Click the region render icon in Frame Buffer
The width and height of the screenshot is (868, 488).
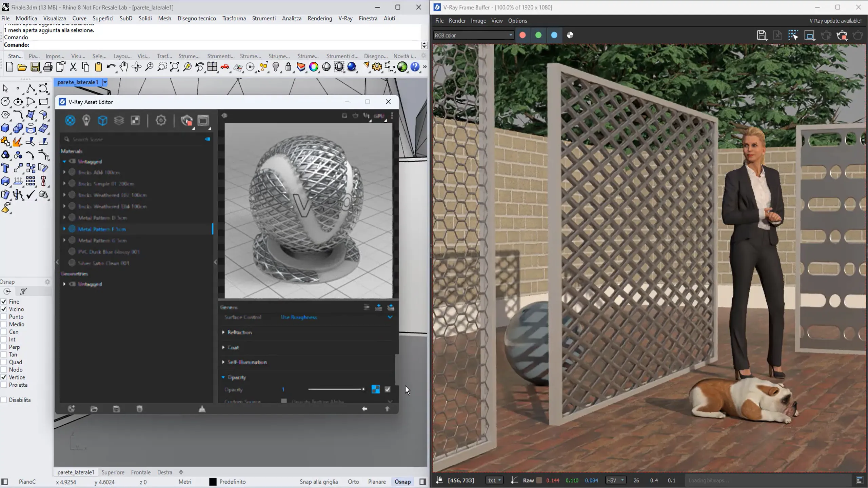(x=809, y=35)
